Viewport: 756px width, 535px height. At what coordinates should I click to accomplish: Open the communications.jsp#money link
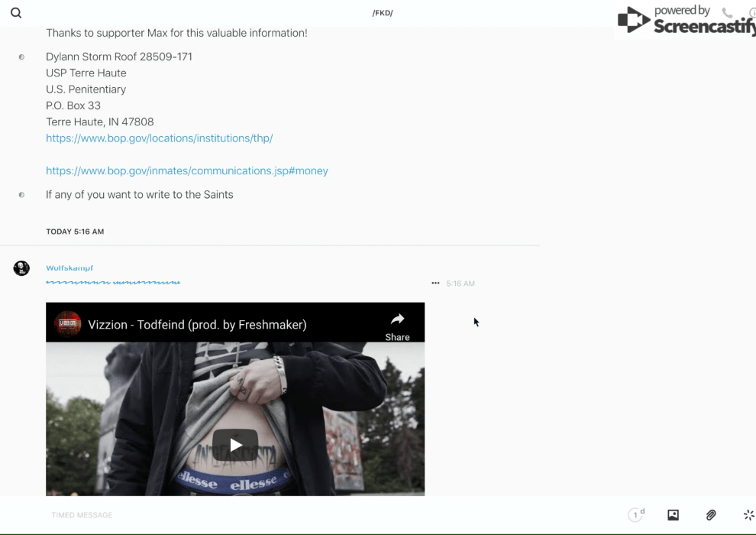tap(186, 170)
